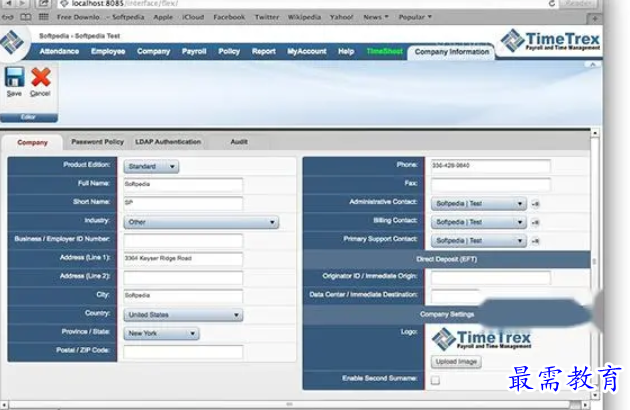Open the Country dropdown
The height and width of the screenshot is (410, 630).
click(x=183, y=315)
